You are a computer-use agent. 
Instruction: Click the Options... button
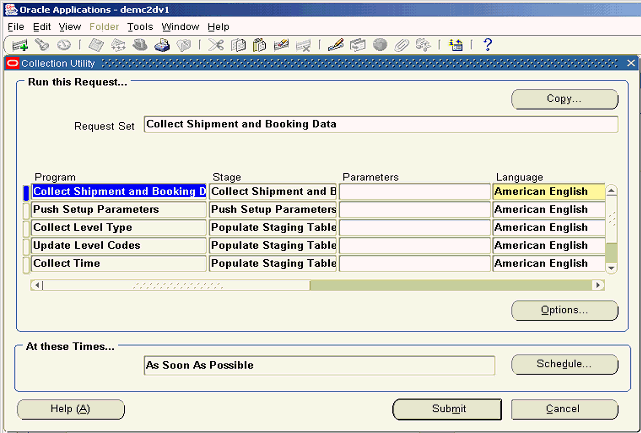pos(565,310)
